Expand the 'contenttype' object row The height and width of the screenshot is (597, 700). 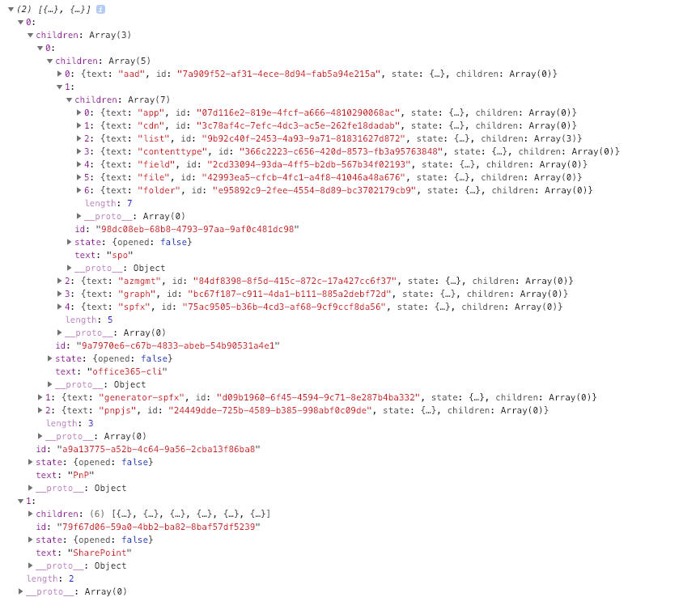(79, 152)
